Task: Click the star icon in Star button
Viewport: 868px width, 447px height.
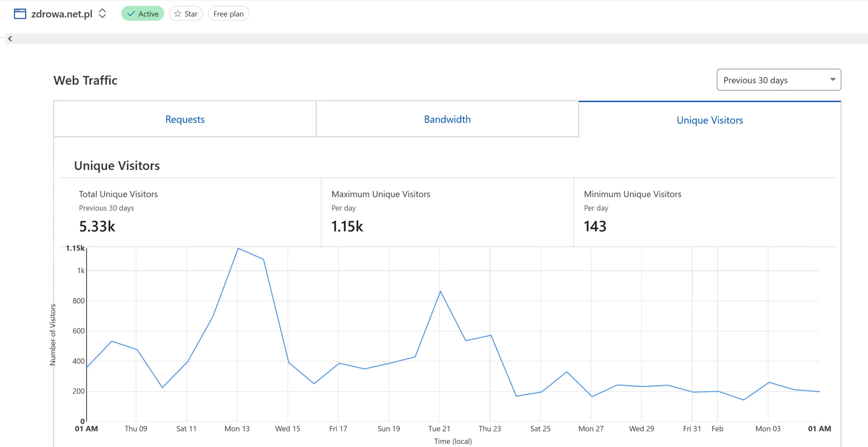Action: 177,14
